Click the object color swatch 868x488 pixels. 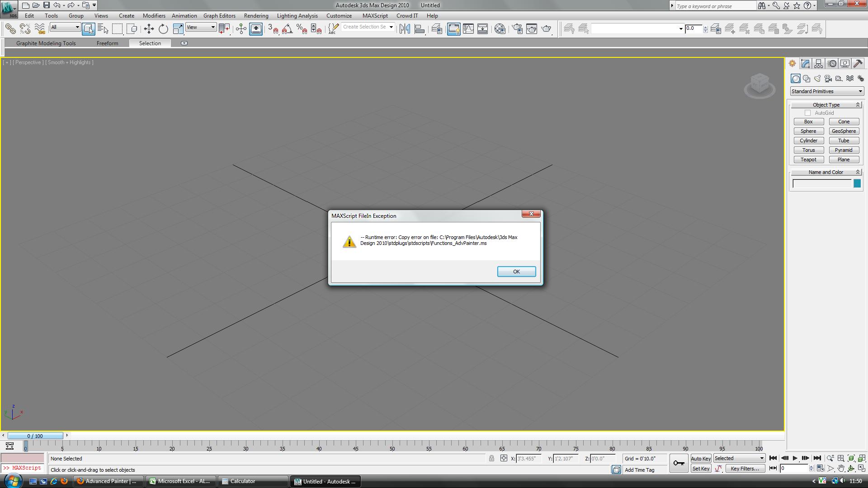point(857,183)
